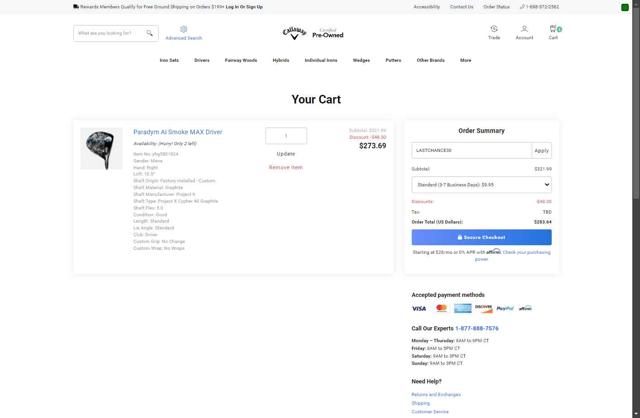640x418 pixels.
Task: Click the product search input field
Action: pyautogui.click(x=109, y=33)
